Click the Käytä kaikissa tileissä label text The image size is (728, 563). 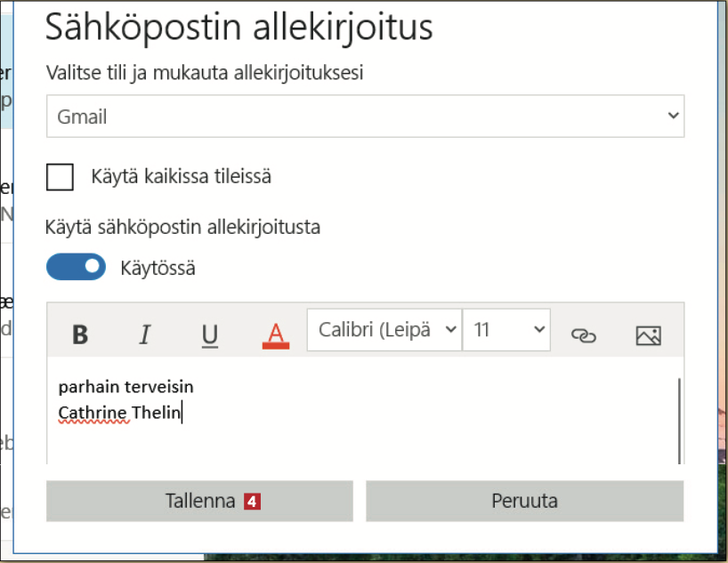pyautogui.click(x=181, y=177)
